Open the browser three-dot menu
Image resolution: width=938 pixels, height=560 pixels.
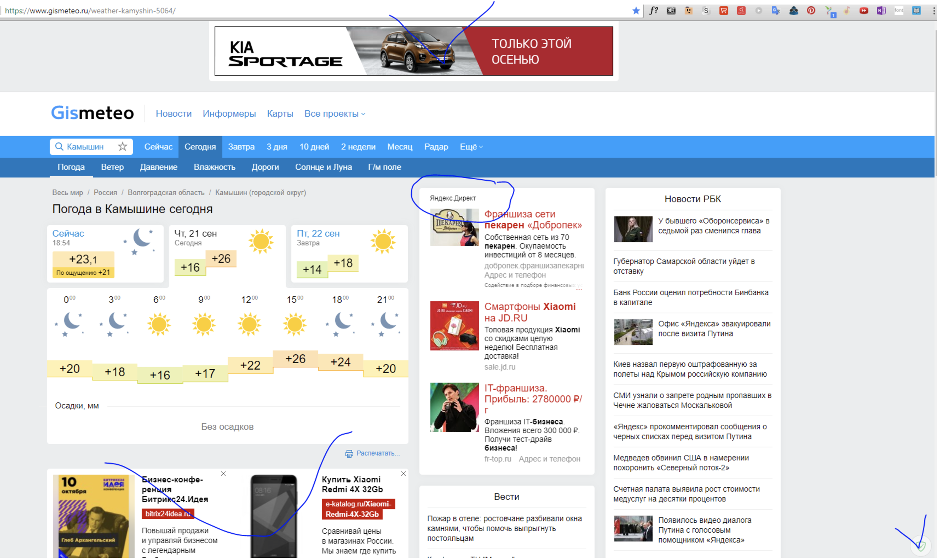[933, 11]
